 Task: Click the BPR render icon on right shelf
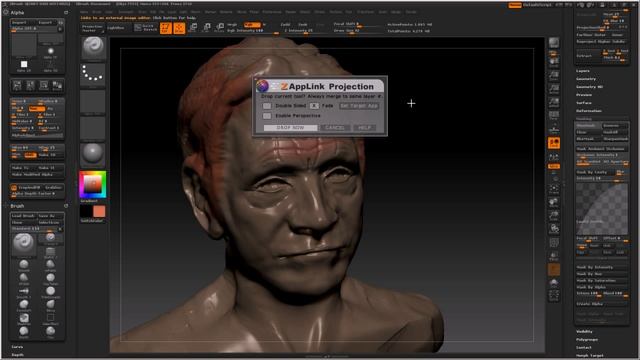click(x=554, y=43)
